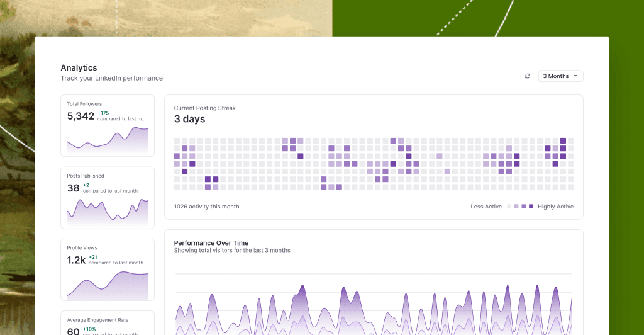Click the "Analytics" page heading
Screen dimensions: 644x335
79,68
